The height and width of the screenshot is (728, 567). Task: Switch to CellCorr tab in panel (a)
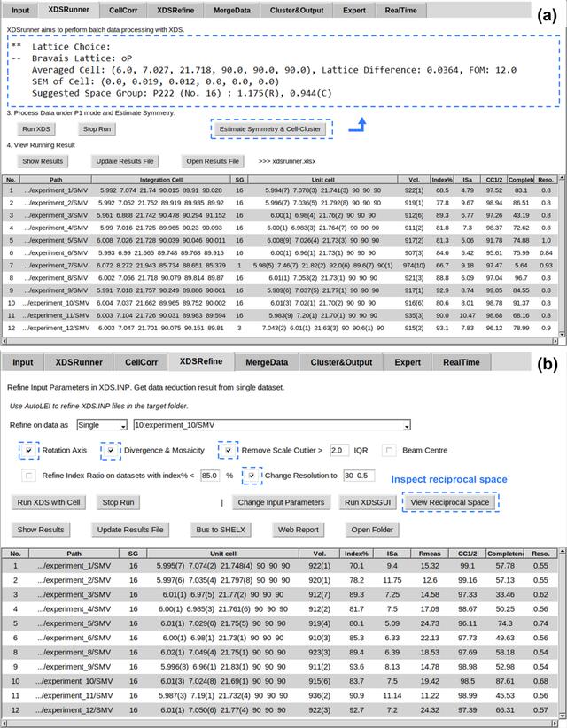123,11
